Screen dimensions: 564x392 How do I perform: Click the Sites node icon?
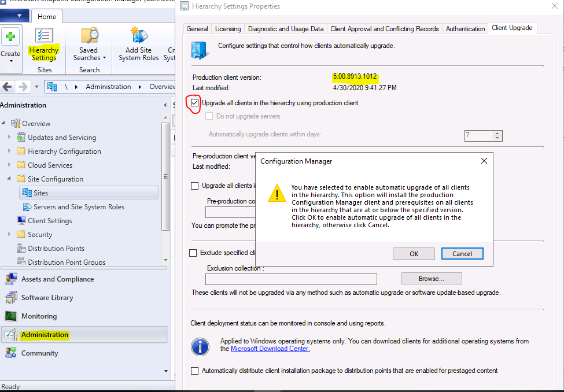[x=27, y=193]
